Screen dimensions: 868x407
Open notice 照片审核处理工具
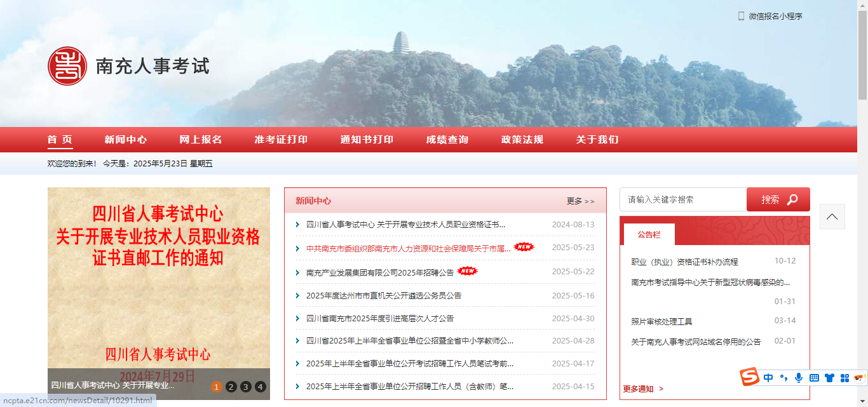tap(661, 321)
